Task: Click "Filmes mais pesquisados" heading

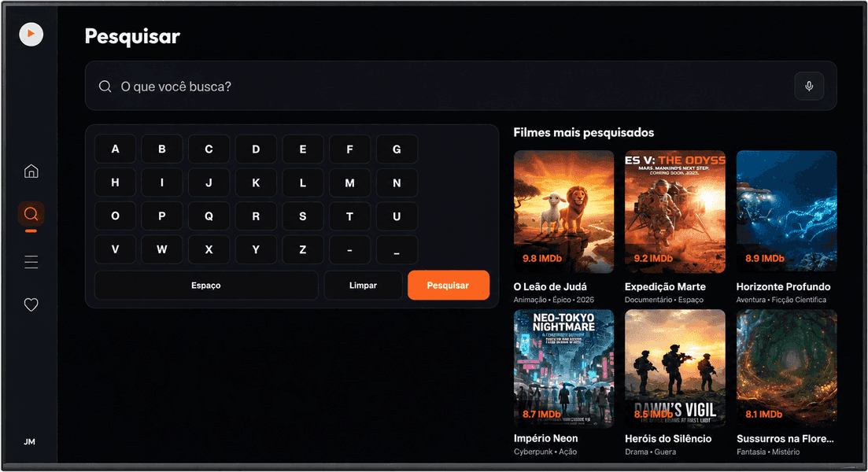Action: [x=583, y=133]
